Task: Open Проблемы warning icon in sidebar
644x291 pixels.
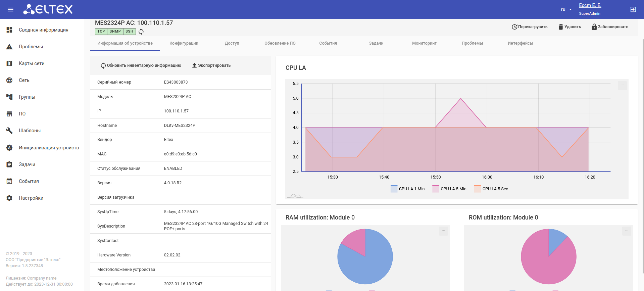Action: tap(9, 47)
